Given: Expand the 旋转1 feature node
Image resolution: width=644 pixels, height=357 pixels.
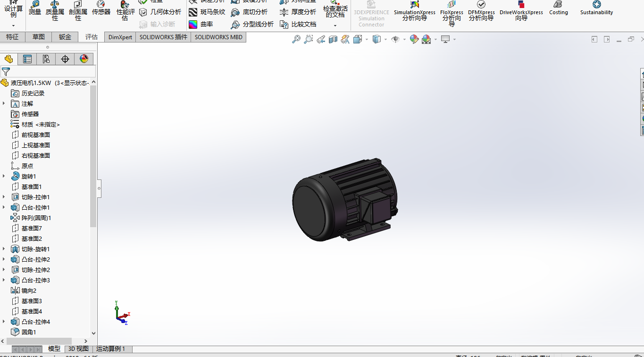Looking at the screenshot, I should pos(4,176).
